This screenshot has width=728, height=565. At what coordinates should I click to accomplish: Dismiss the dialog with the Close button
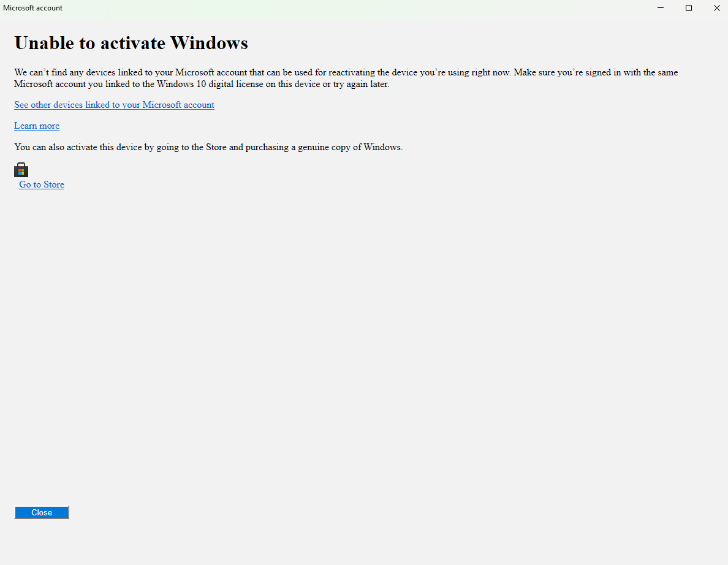coord(41,512)
